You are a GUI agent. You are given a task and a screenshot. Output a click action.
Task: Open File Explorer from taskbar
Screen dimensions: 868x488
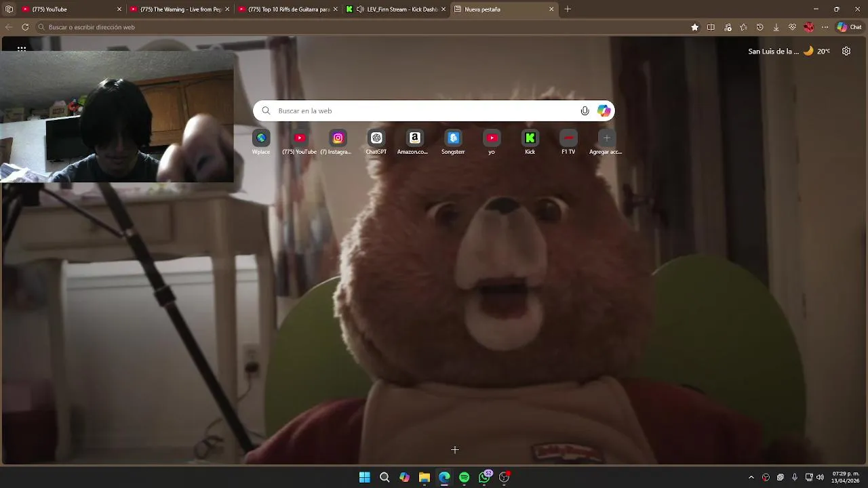[425, 477]
